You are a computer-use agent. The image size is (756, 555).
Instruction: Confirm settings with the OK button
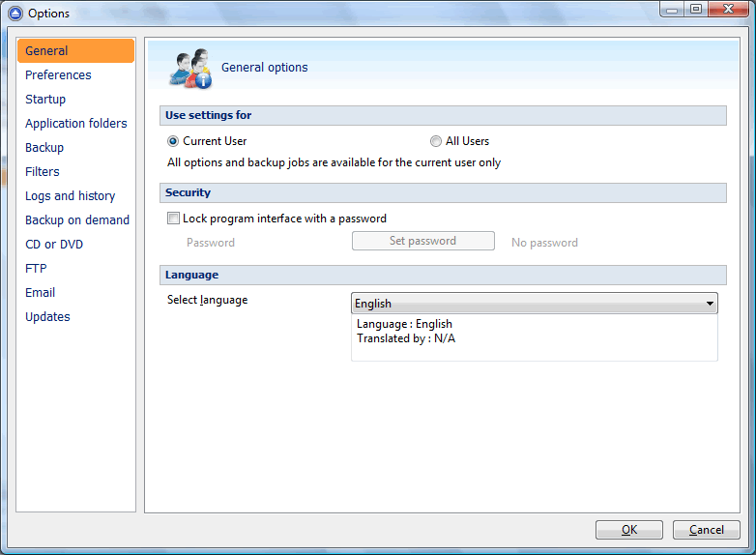tap(629, 530)
